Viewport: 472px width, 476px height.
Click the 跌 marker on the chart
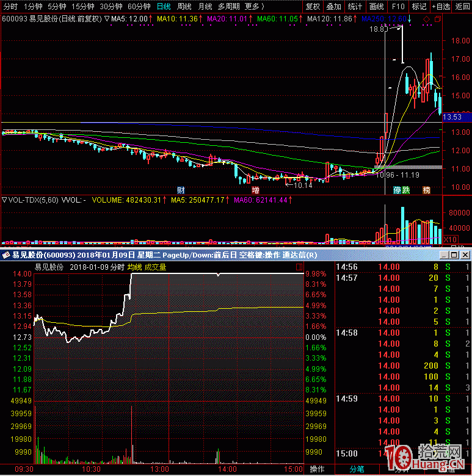tap(406, 190)
